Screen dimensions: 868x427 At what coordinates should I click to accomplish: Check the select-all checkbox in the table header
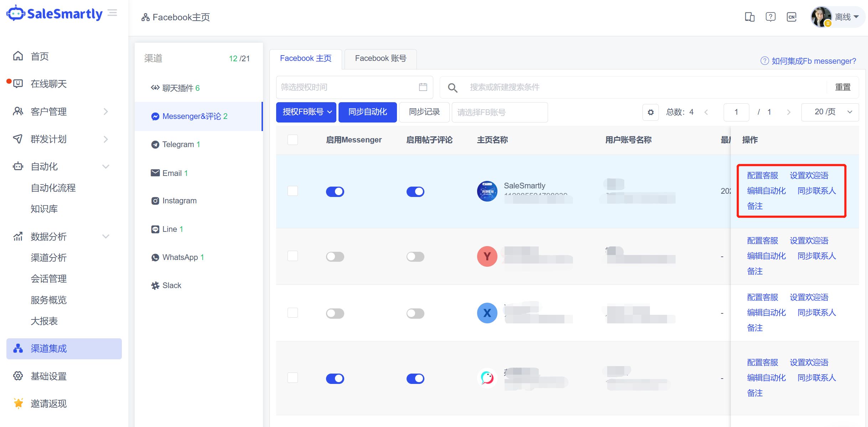tap(293, 140)
